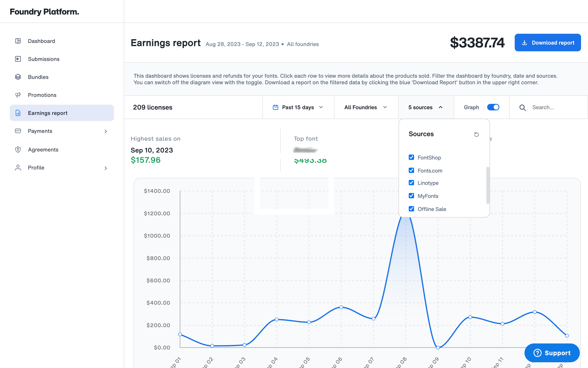Image resolution: width=588 pixels, height=368 pixels.
Task: Expand the Payments submenu chevron
Action: 106,131
